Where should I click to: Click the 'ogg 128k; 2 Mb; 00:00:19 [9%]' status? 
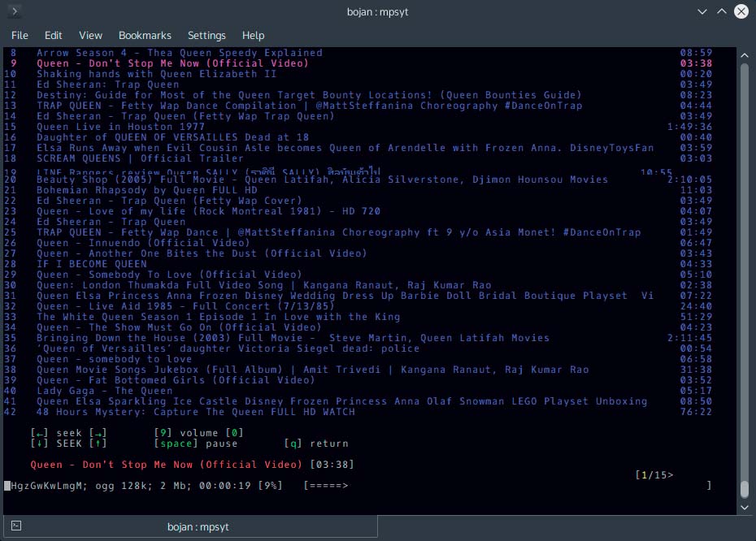189,486
